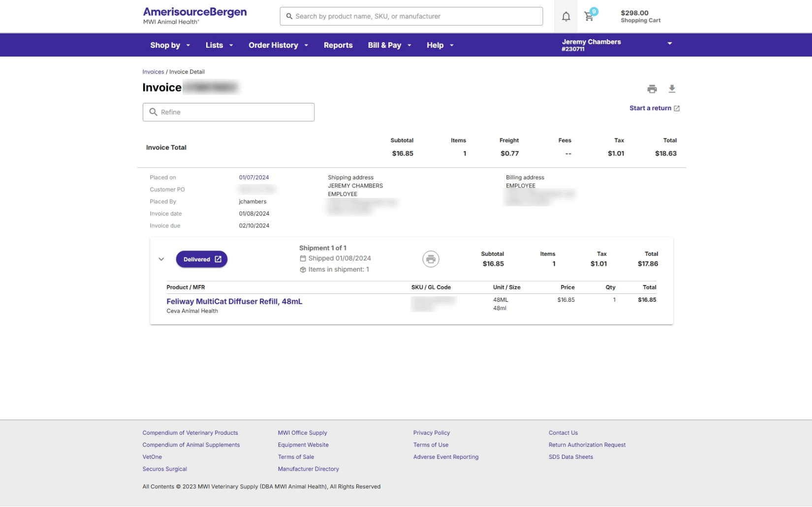Focus the product search field
The height and width of the screenshot is (507, 812).
pyautogui.click(x=411, y=16)
